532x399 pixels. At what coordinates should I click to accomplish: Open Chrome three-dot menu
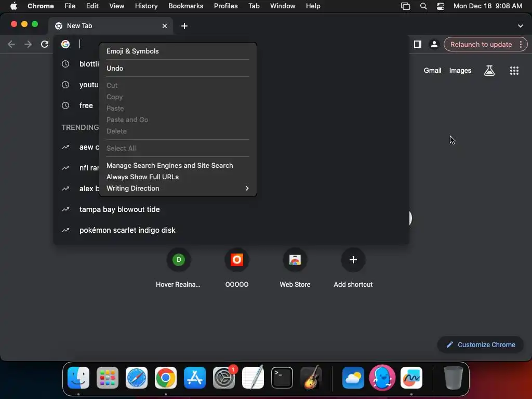pyautogui.click(x=521, y=45)
